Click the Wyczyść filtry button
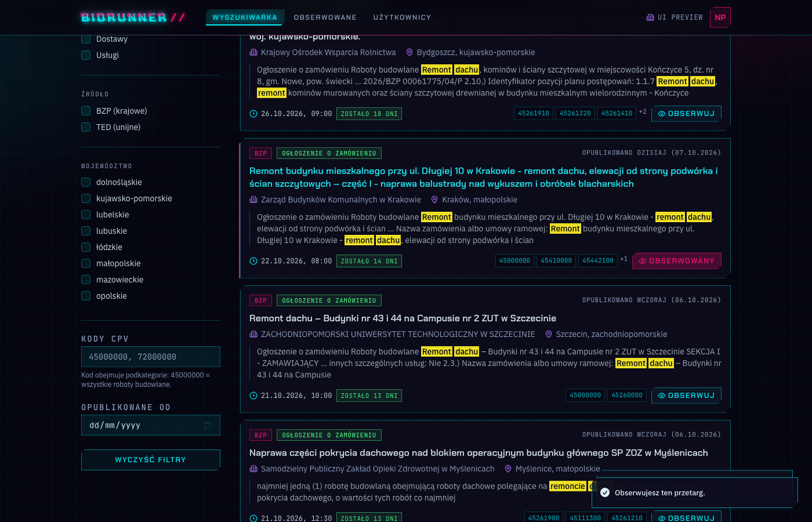The width and height of the screenshot is (812, 522). [x=151, y=460]
